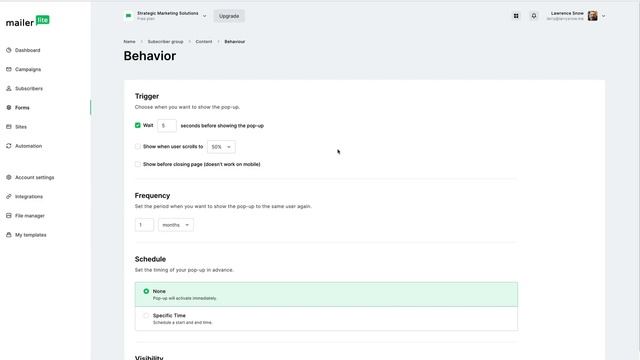Open Account settings
Viewport: 640px width, 360px height.
tap(35, 178)
